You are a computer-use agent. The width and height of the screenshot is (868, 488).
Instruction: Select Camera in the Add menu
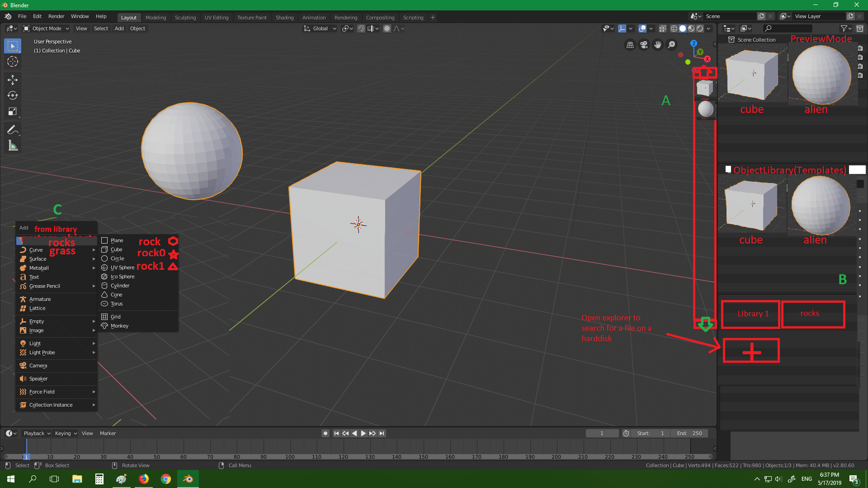[x=57, y=366]
